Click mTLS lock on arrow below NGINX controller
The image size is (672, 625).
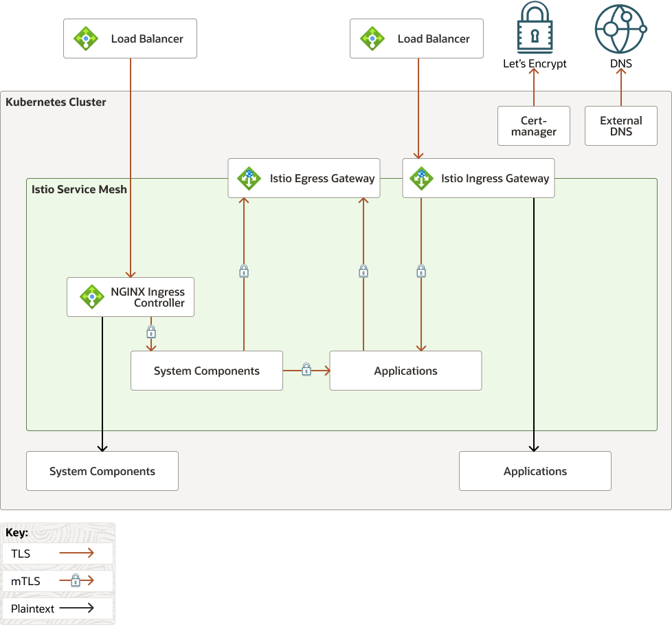click(151, 332)
